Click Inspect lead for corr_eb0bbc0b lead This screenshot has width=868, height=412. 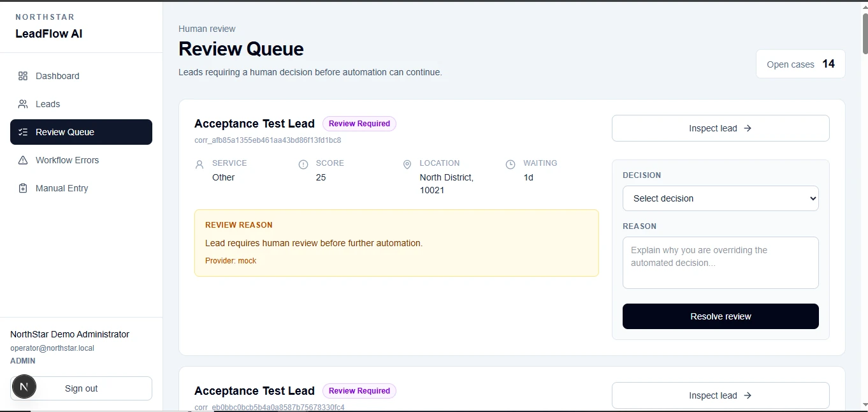(720, 395)
